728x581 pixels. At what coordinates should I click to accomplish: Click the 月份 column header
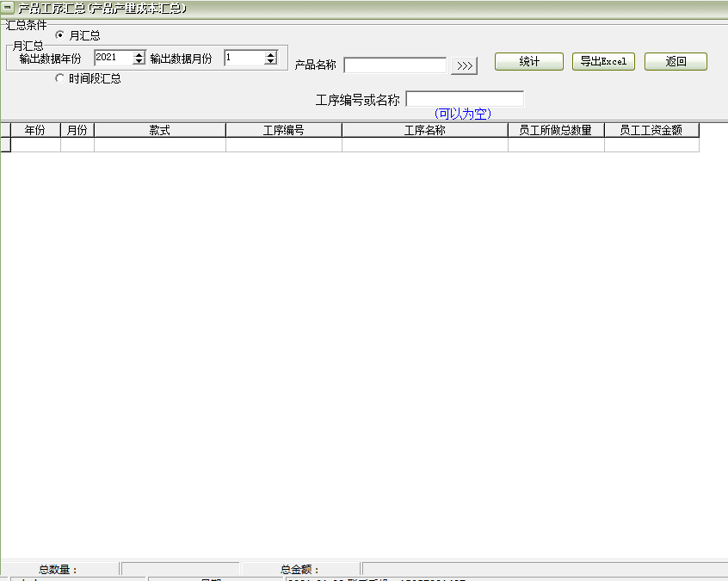coord(77,130)
